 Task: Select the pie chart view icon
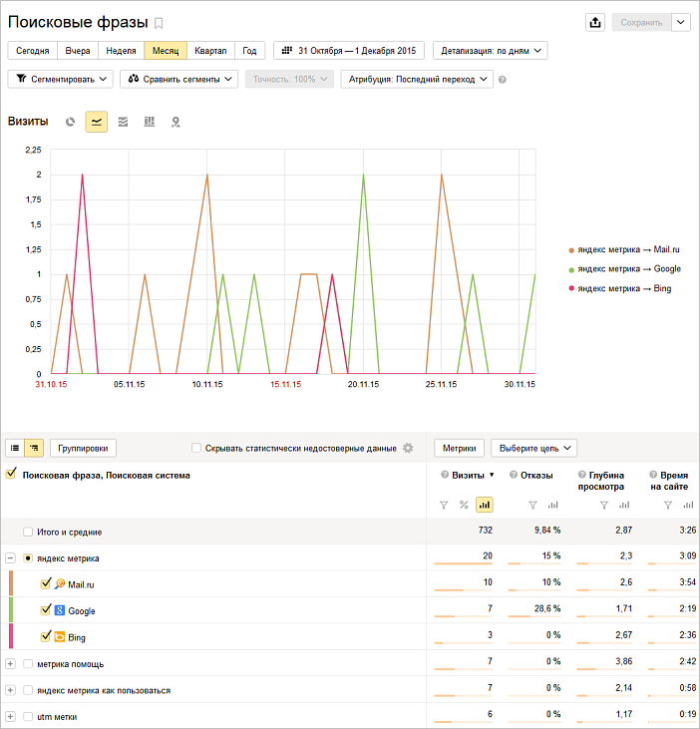coord(70,122)
